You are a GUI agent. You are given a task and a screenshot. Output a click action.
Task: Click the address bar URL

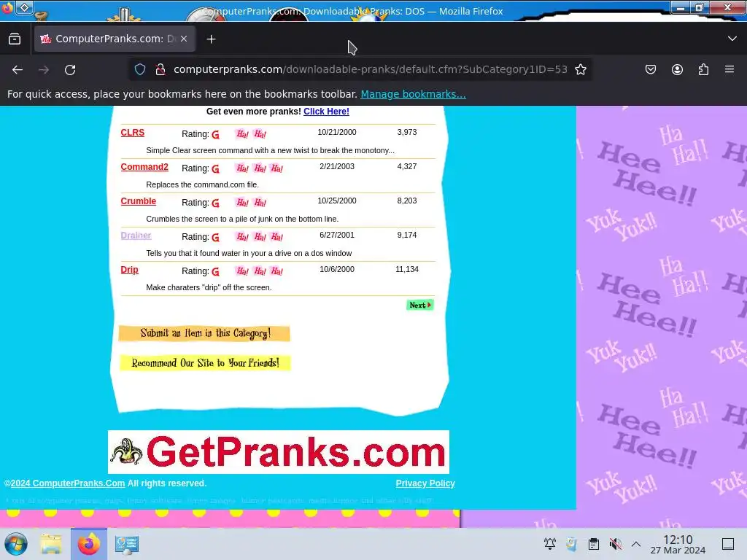coord(370,69)
